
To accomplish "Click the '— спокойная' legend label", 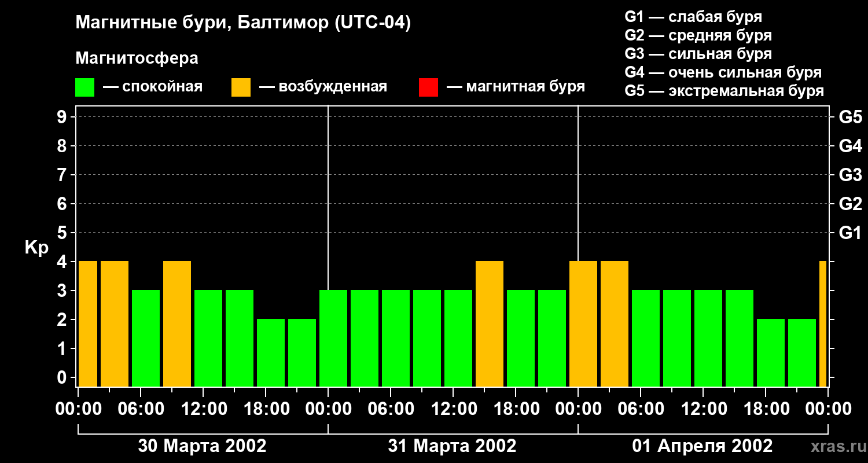I will (153, 87).
